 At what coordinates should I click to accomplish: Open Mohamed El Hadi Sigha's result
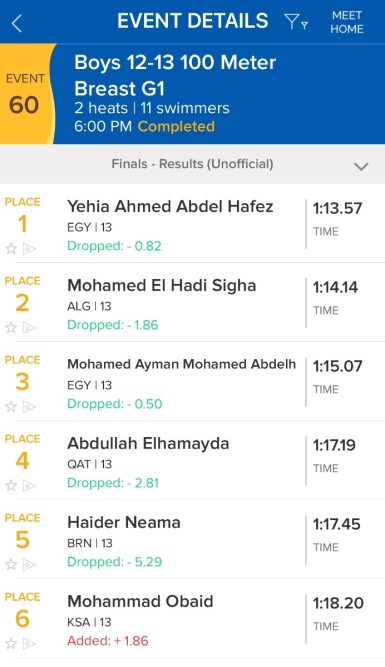192,302
